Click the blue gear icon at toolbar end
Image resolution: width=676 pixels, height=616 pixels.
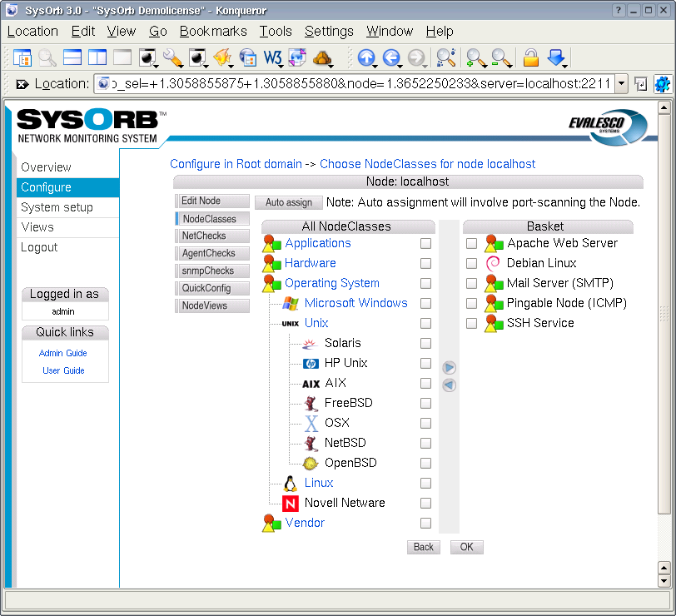pyautogui.click(x=662, y=83)
